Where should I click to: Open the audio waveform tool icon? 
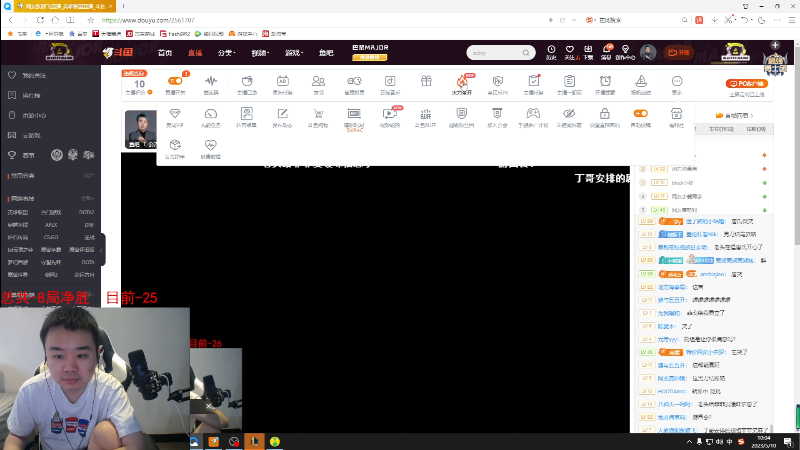coord(211,81)
